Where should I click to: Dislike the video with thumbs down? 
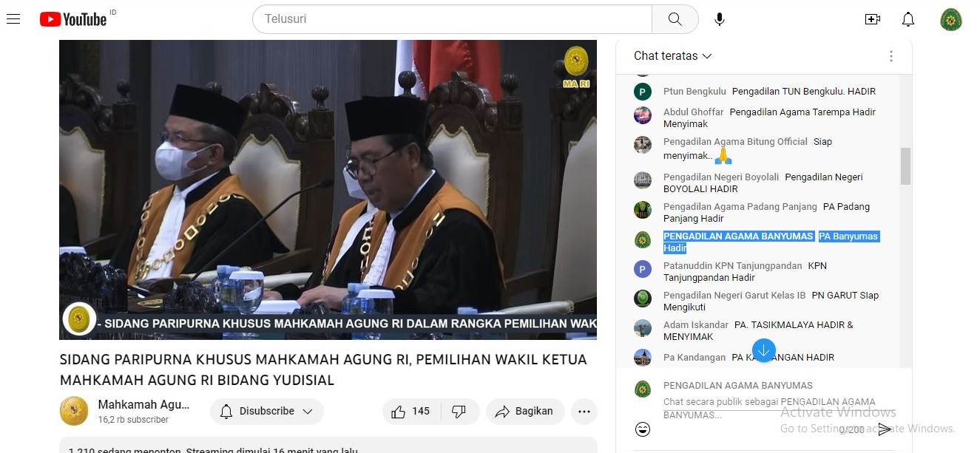459,412
